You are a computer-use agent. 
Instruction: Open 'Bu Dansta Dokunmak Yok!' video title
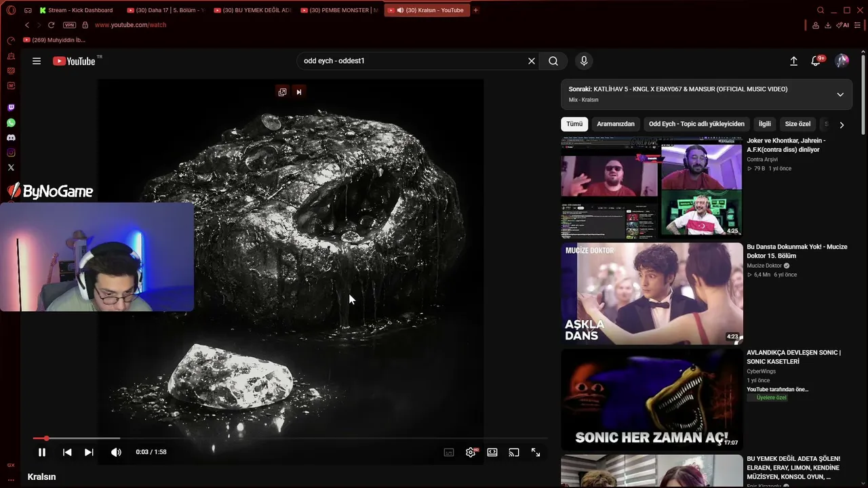click(797, 251)
